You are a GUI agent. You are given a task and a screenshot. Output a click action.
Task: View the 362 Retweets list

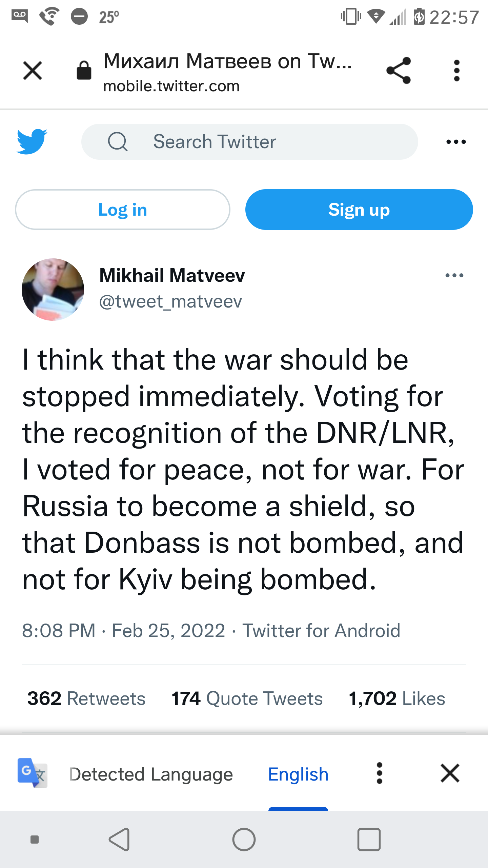pyautogui.click(x=86, y=698)
